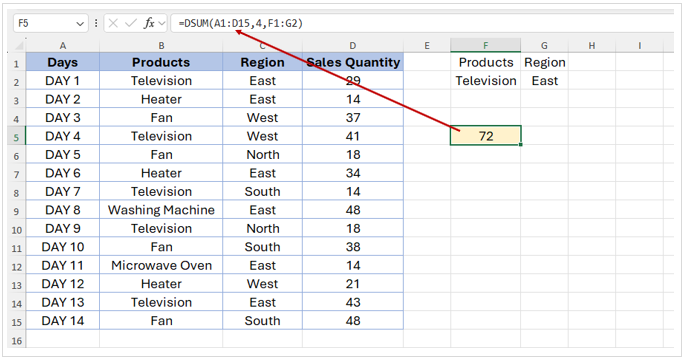Click the Microwave Oven product cell

161,265
